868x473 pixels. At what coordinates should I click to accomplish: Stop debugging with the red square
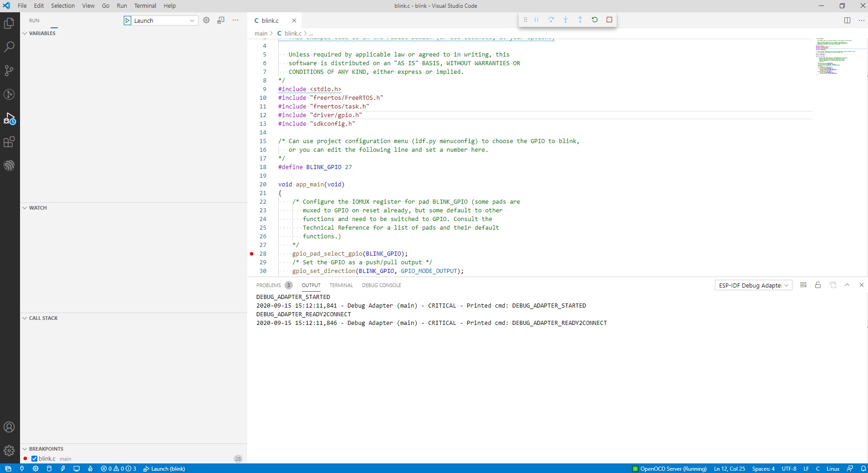610,20
